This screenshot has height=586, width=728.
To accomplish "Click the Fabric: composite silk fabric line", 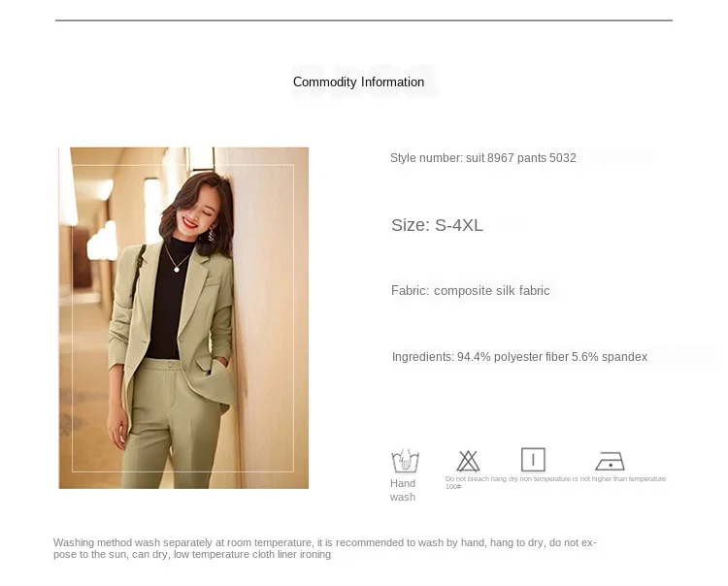I will click(x=471, y=290).
